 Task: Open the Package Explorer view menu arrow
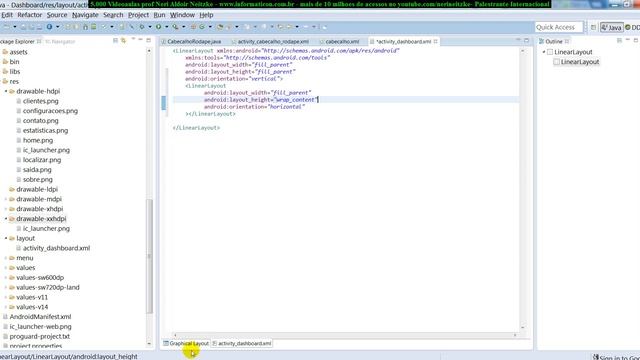tap(133, 40)
